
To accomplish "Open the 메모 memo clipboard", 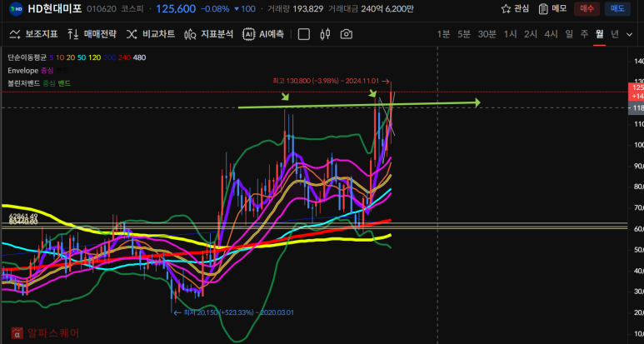I will (x=552, y=8).
